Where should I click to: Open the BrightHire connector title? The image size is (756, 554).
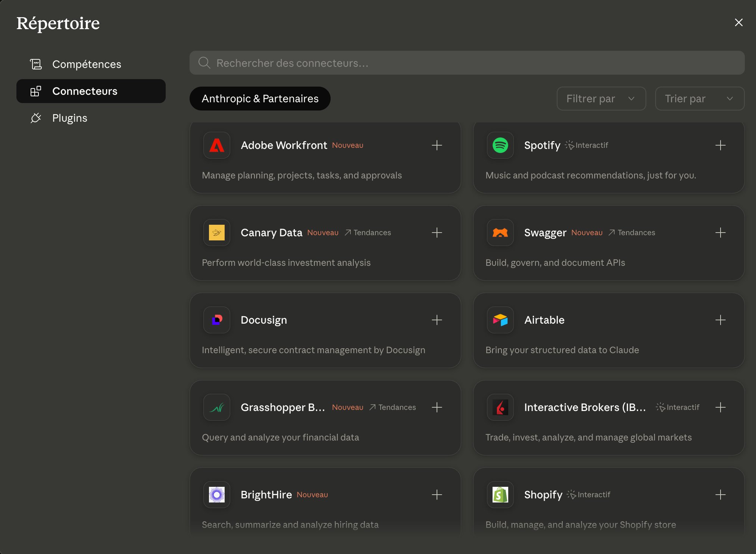pyautogui.click(x=266, y=495)
